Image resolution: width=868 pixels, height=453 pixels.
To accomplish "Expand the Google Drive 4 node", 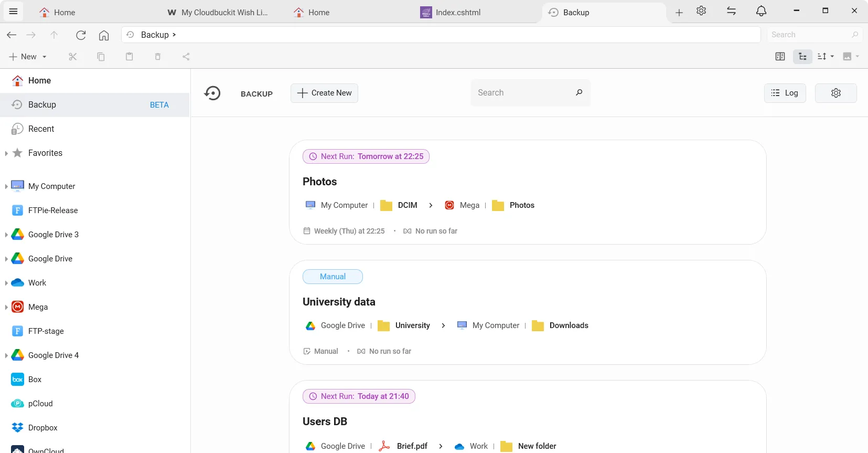I will click(x=6, y=355).
